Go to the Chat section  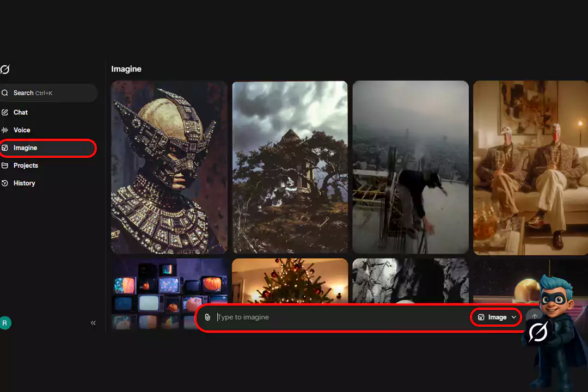(21, 112)
